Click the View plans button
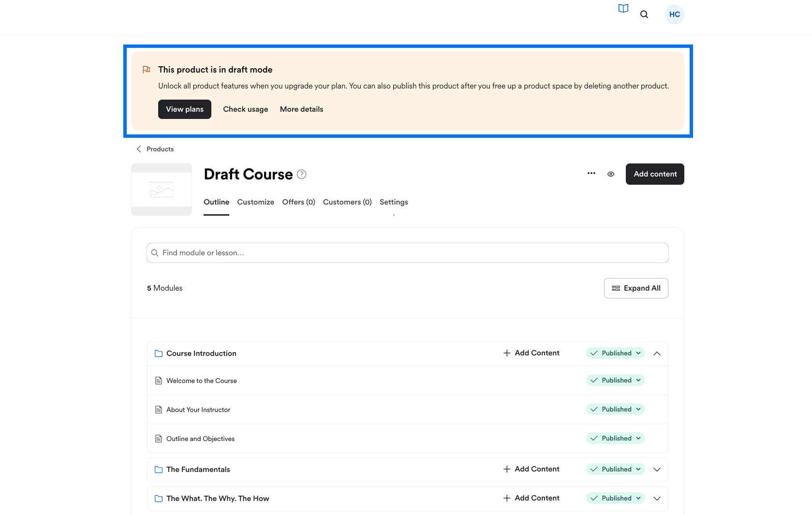This screenshot has height=515, width=812. pos(185,109)
